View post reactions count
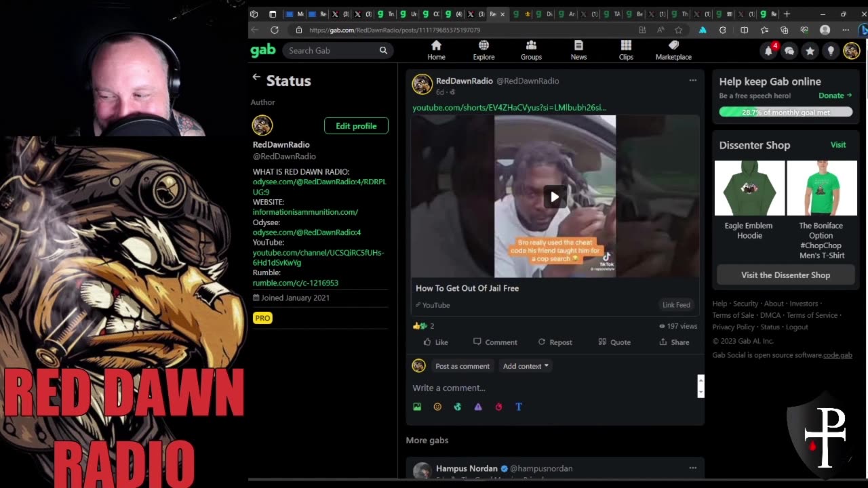Screen dimensions: 868x488 pos(423,326)
